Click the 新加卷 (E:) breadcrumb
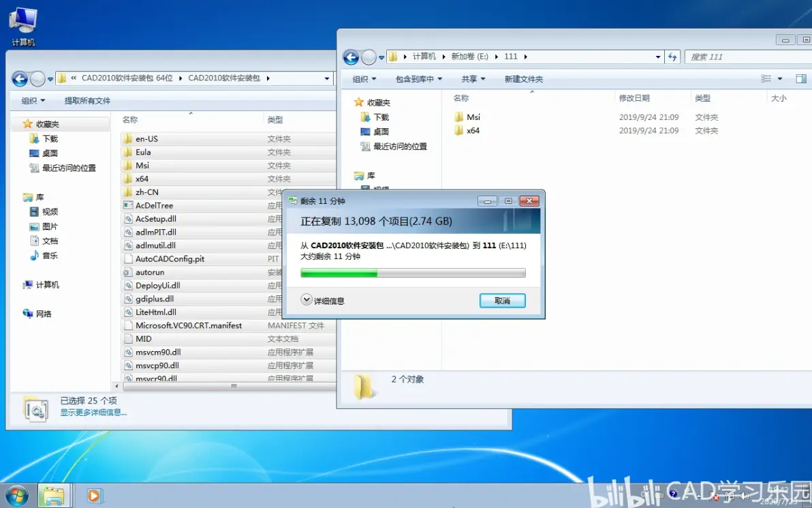This screenshot has height=508, width=812. click(470, 57)
